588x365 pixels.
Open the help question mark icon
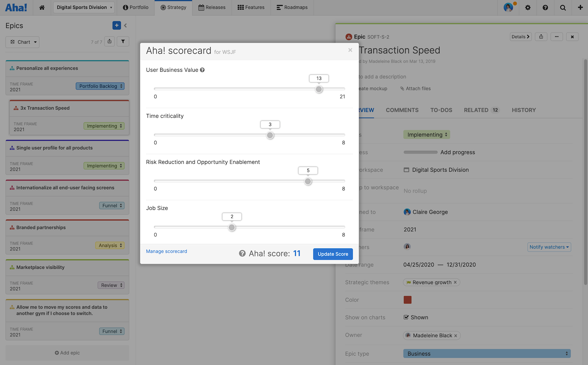point(545,8)
